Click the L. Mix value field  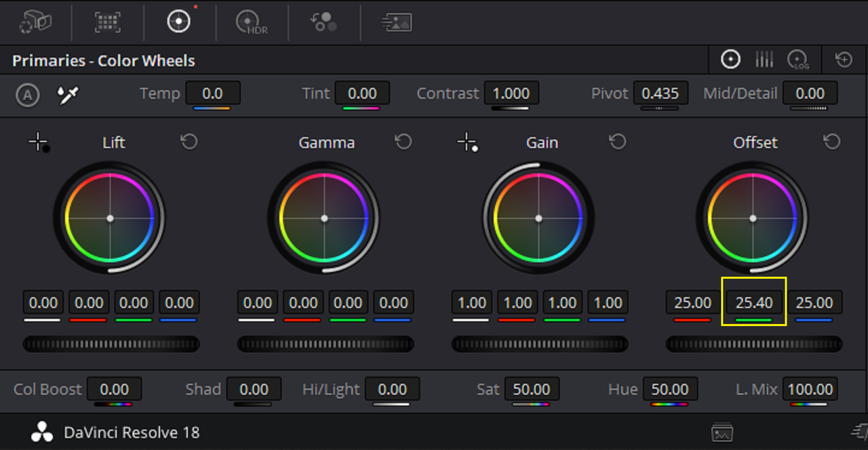pyautogui.click(x=810, y=390)
